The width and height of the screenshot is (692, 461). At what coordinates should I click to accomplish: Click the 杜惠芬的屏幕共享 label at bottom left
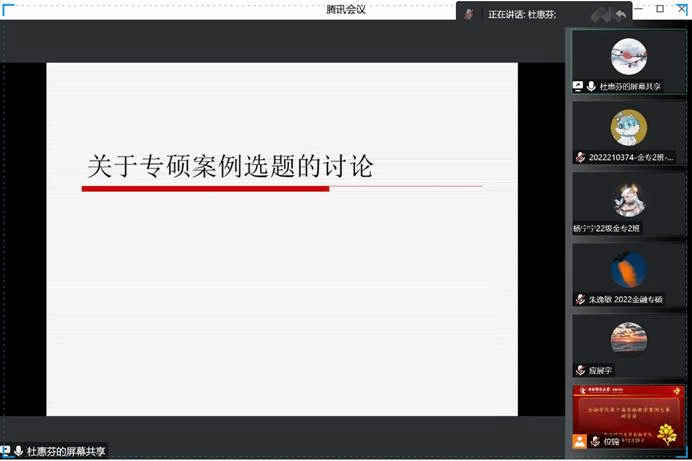click(66, 451)
